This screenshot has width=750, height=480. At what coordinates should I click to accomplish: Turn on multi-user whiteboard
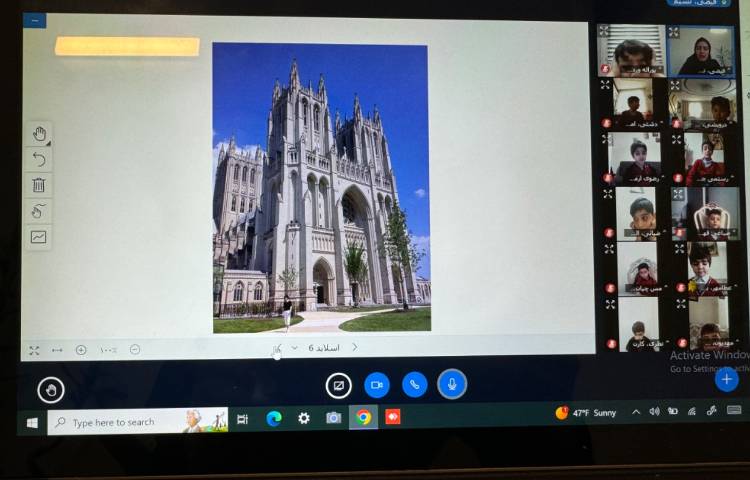click(39, 211)
